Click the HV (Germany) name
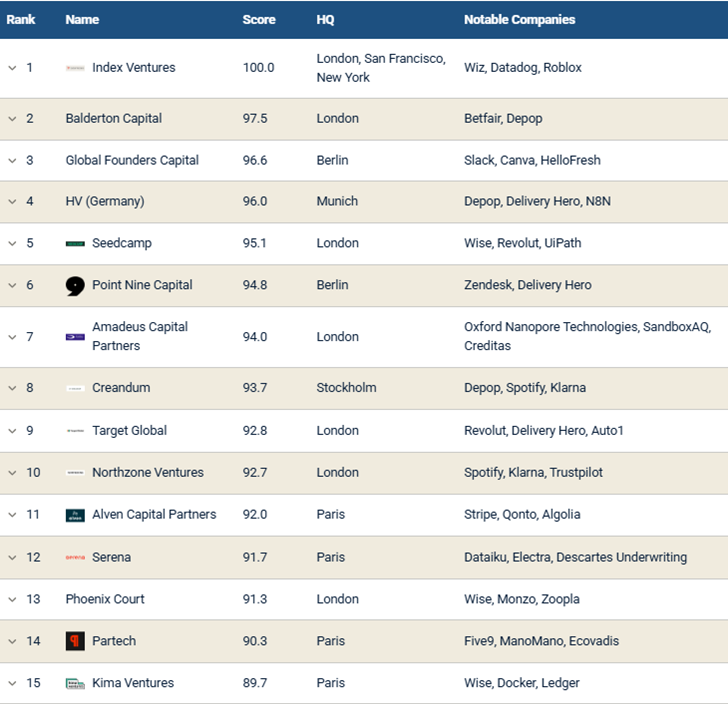Viewport: 728px width, 704px height. click(105, 201)
